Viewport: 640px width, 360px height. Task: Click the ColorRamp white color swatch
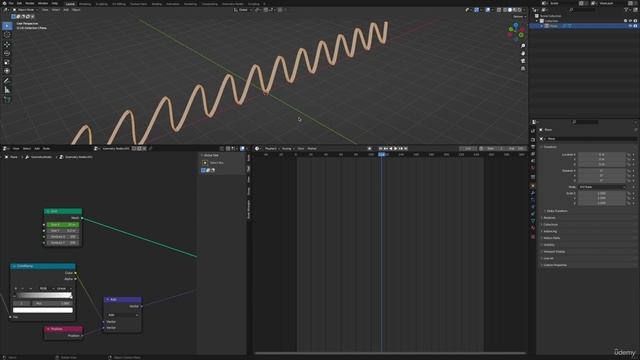[43, 310]
